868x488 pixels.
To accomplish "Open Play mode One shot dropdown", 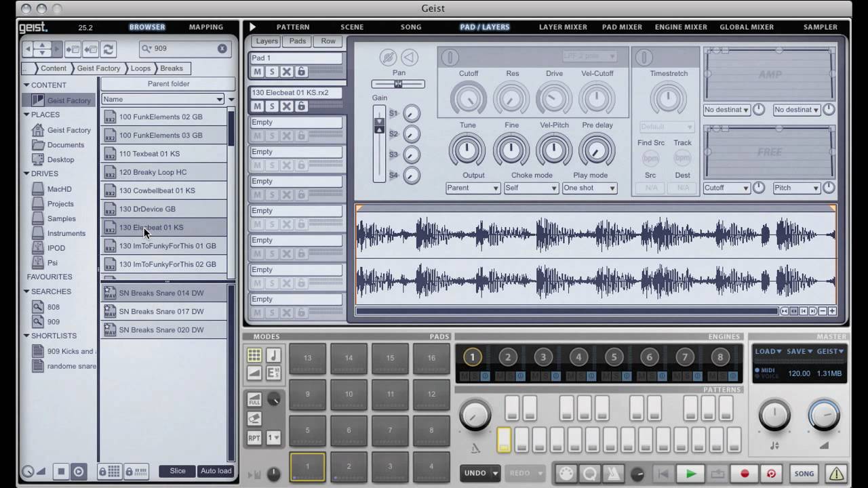I will 589,188.
